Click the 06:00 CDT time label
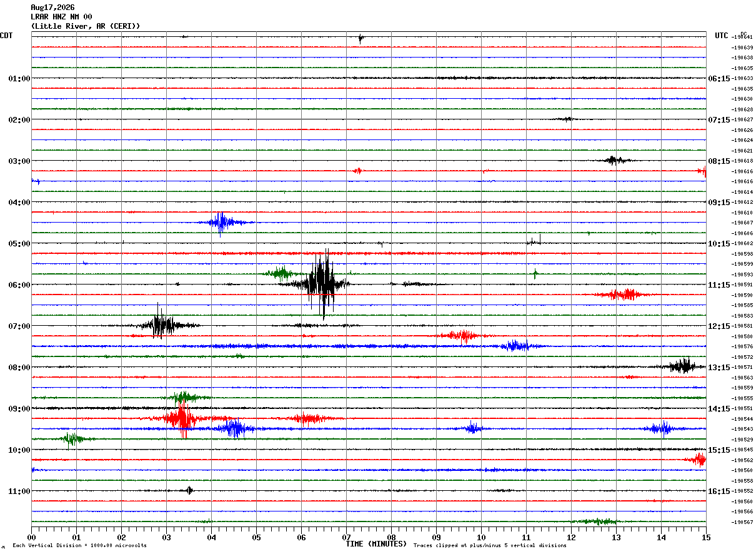The image size is (756, 554). (19, 285)
